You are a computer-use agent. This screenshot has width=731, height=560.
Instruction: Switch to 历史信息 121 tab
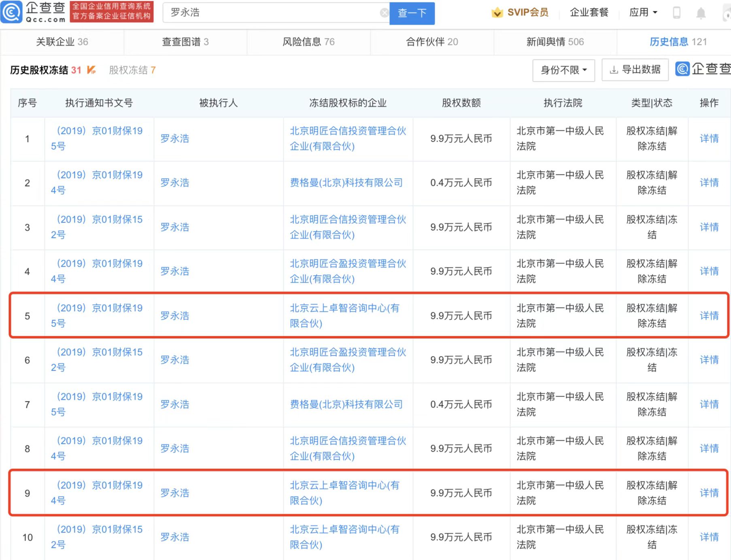[678, 42]
